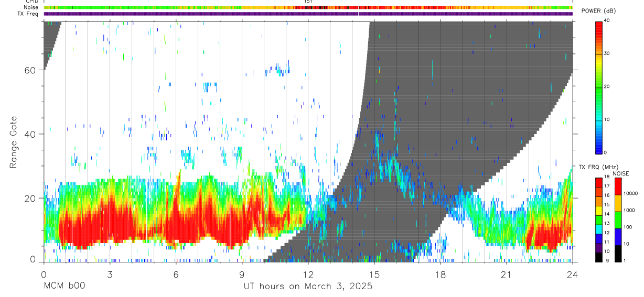The height and width of the screenshot is (297, 644).
Task: Click the red top swatch in NOISE legend
Action: 618,186
